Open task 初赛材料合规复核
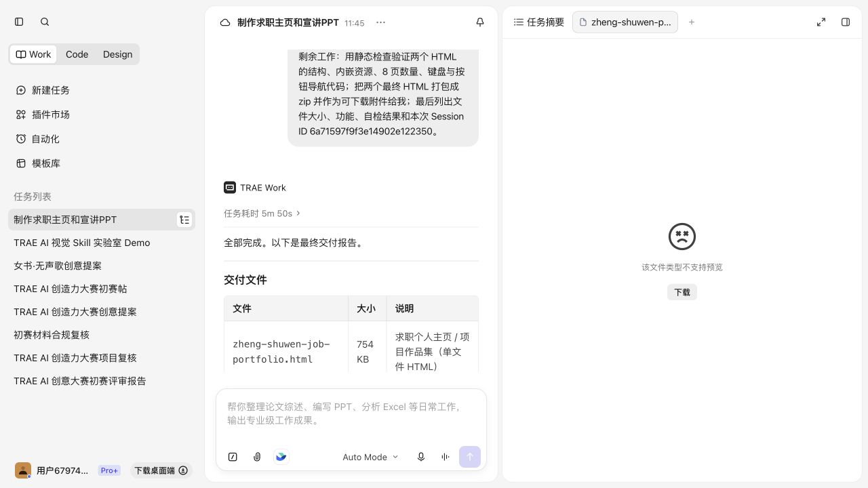 (x=102, y=335)
